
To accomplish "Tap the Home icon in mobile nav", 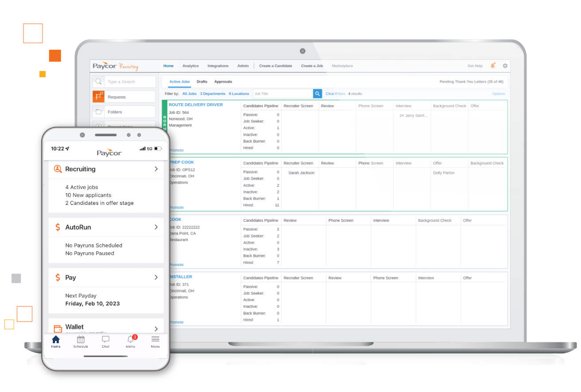I will point(56,340).
